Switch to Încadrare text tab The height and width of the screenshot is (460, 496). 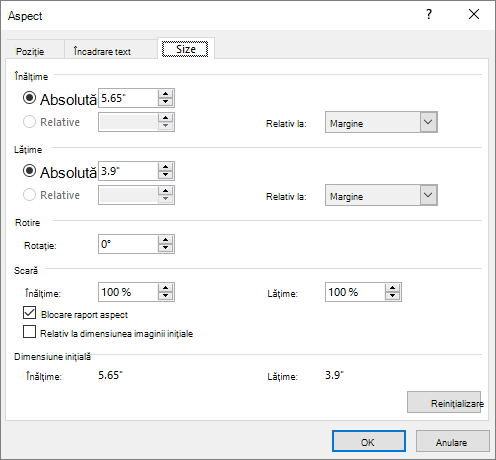point(102,51)
